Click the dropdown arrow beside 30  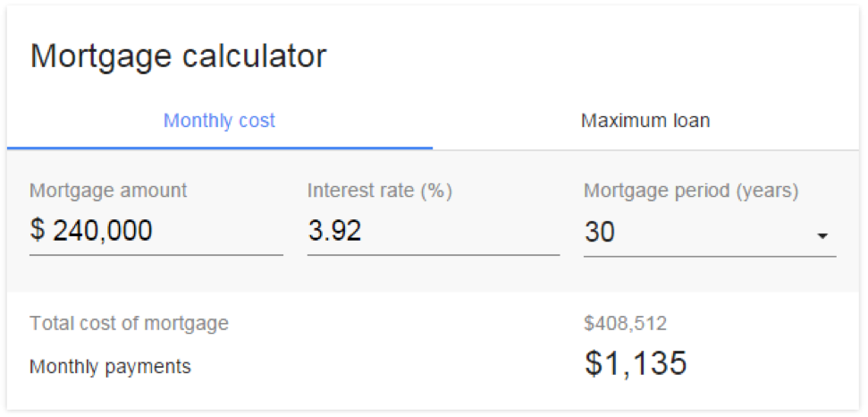822,236
